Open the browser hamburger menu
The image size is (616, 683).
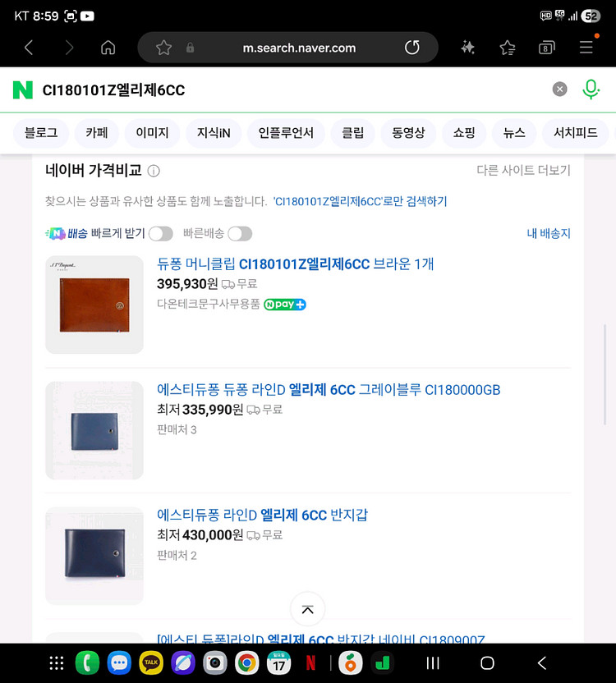586,47
